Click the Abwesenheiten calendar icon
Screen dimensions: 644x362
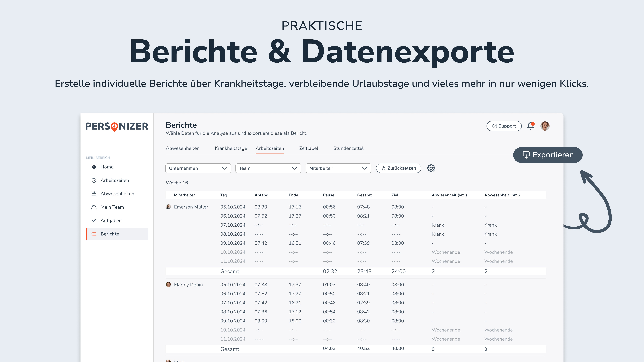(94, 194)
